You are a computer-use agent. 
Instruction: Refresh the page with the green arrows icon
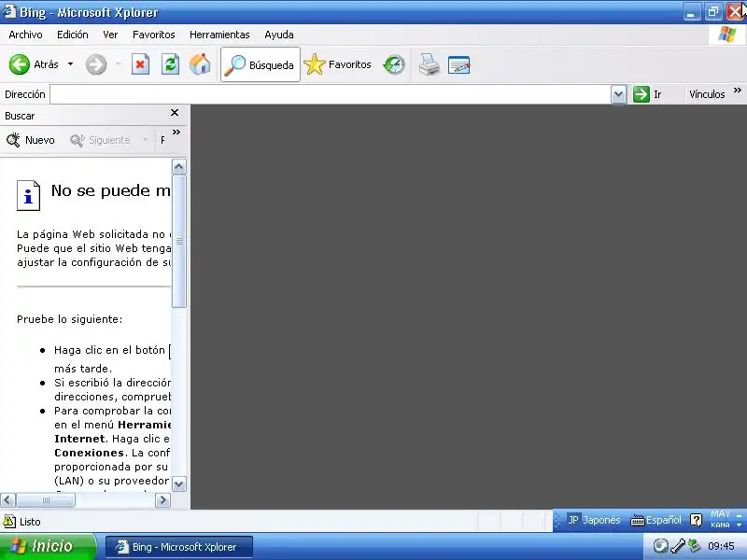click(170, 64)
